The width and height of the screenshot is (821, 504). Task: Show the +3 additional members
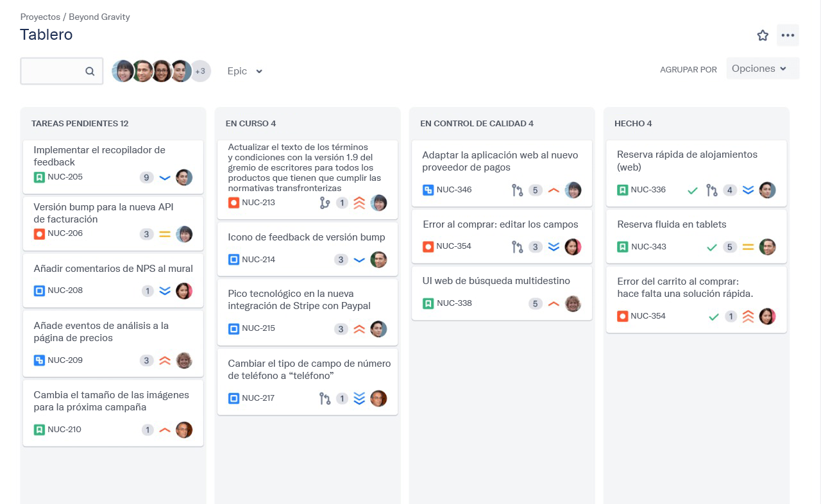200,71
